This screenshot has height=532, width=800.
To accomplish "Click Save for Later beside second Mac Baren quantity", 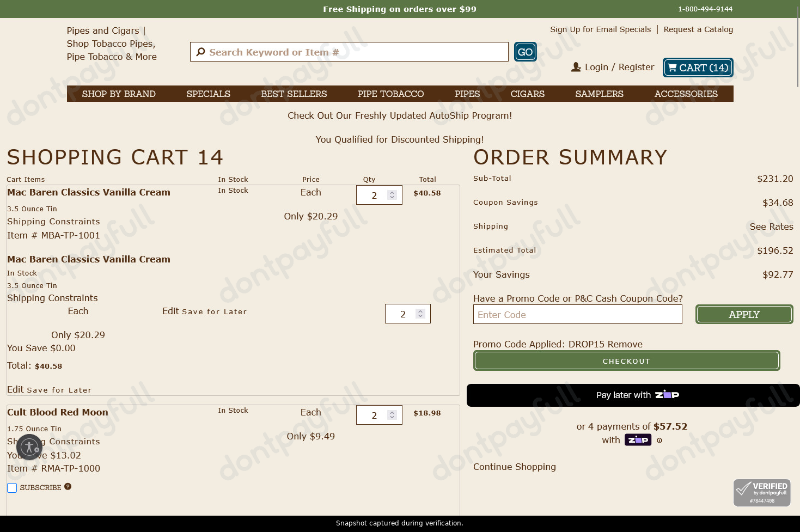I will [x=214, y=311].
